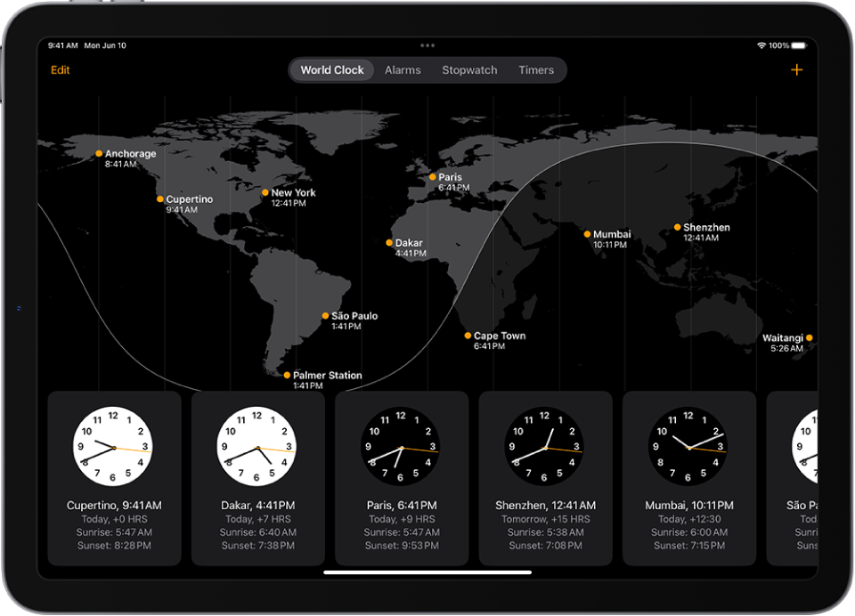Viewport: 855px width, 616px height.
Task: Stay on the World Clock tab
Action: tap(331, 69)
